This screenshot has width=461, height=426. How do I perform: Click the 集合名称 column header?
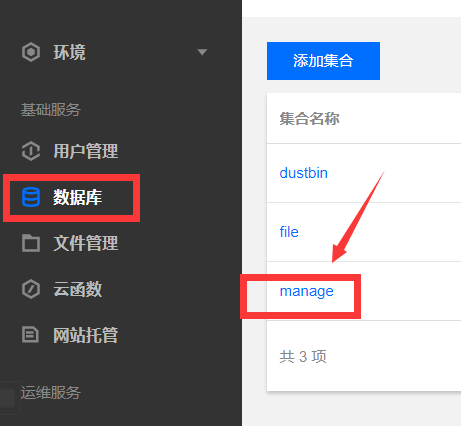coord(310,119)
